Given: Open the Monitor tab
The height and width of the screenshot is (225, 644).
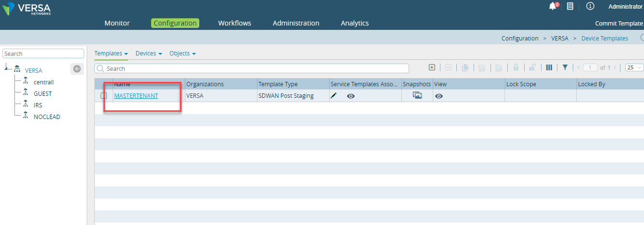Looking at the screenshot, I should coord(117,23).
